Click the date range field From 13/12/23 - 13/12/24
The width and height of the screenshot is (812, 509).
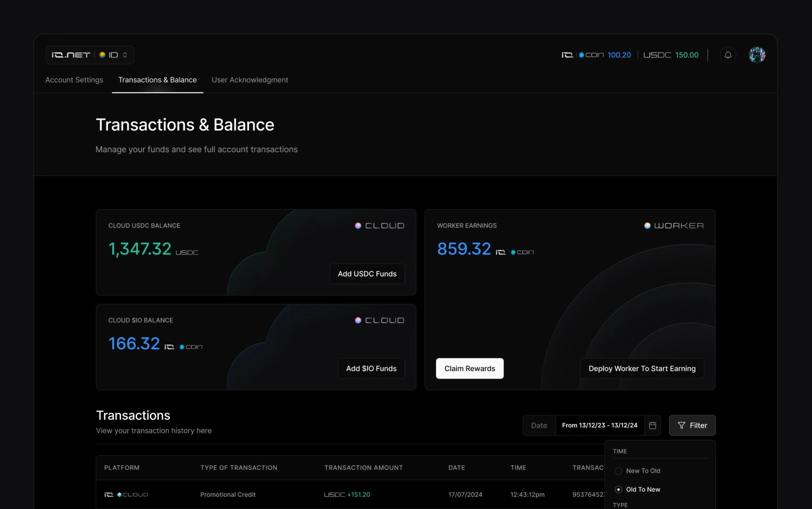(x=600, y=425)
